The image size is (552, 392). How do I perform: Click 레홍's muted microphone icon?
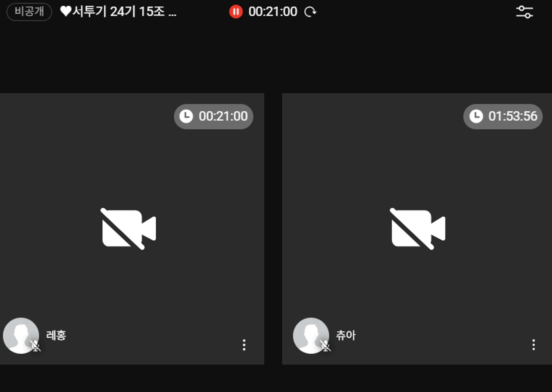pyautogui.click(x=35, y=346)
